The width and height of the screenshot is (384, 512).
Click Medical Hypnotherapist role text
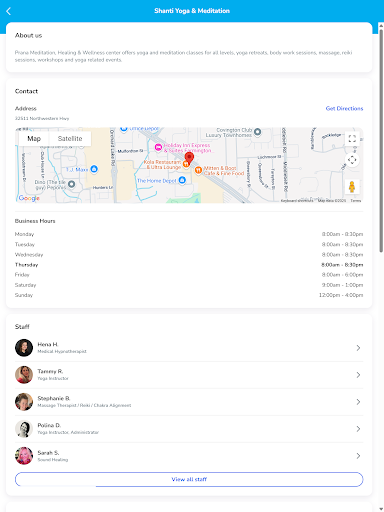coord(62,351)
